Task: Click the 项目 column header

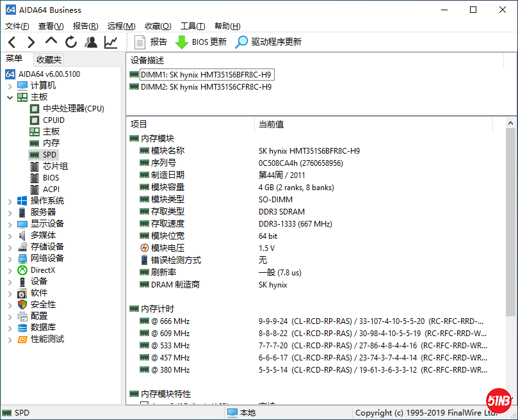Action: [x=139, y=124]
